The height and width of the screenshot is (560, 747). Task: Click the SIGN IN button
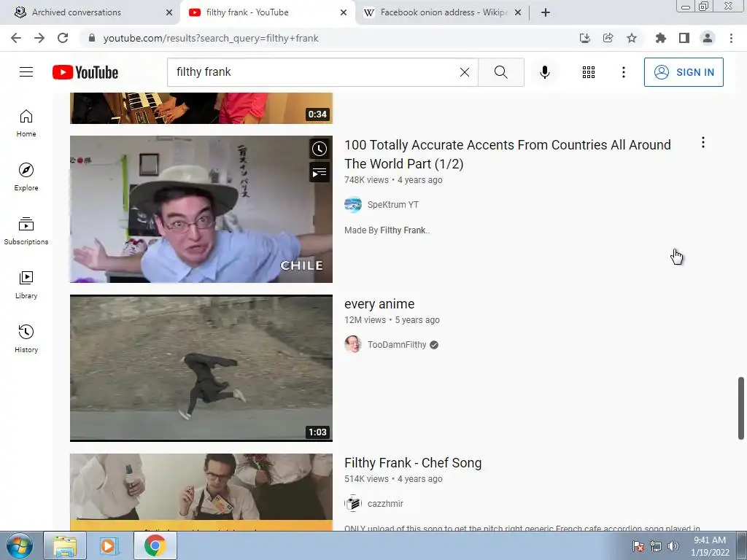tap(684, 72)
